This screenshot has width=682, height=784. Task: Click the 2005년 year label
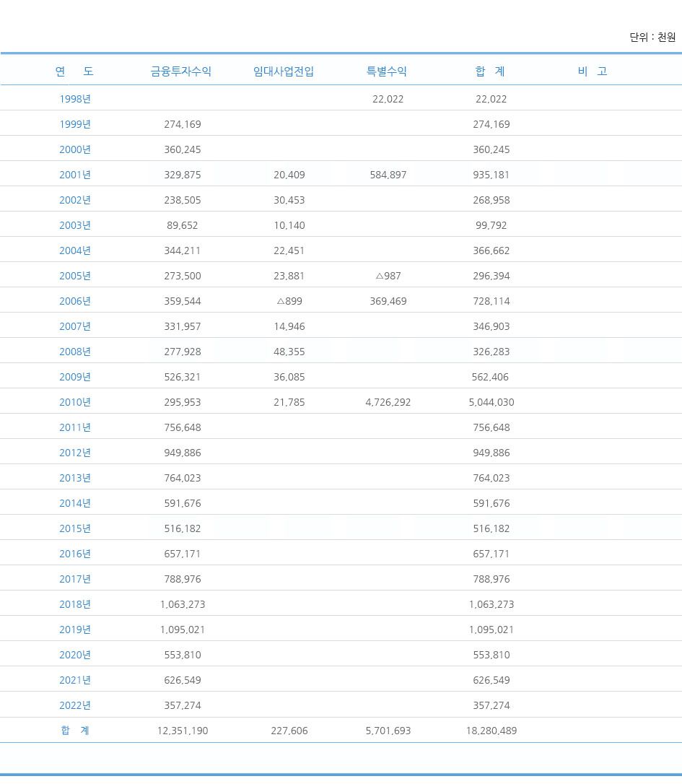pos(75,276)
